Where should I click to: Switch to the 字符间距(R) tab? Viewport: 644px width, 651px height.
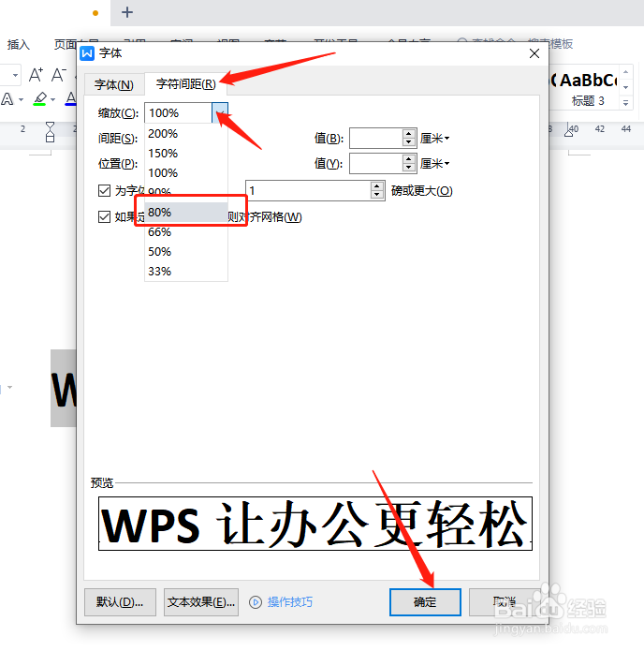tap(185, 84)
